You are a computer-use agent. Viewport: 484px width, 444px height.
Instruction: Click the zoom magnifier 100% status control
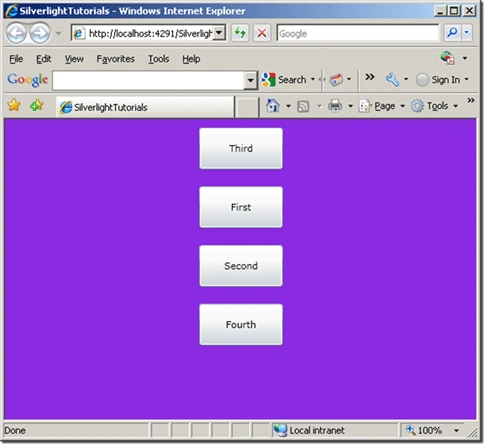click(424, 430)
